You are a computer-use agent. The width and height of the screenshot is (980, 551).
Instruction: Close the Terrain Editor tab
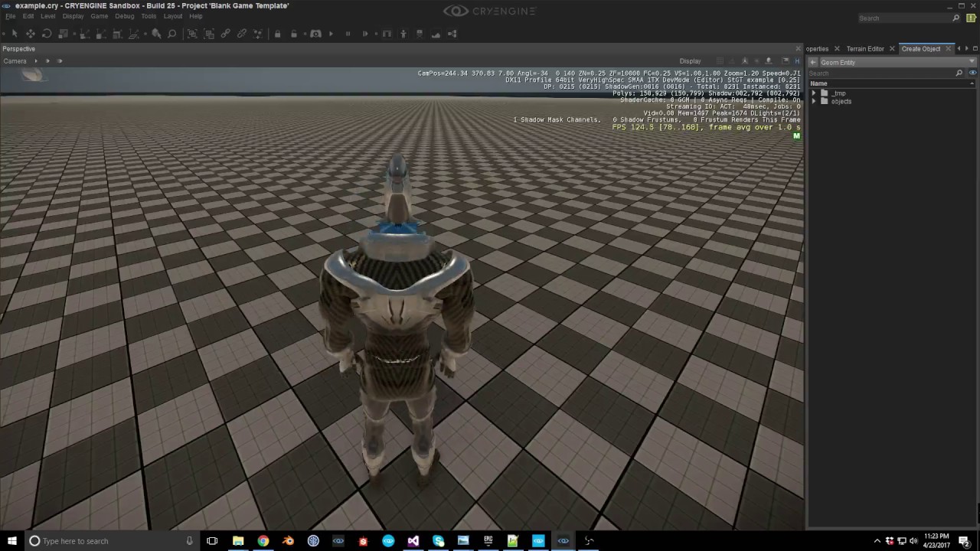coord(892,49)
